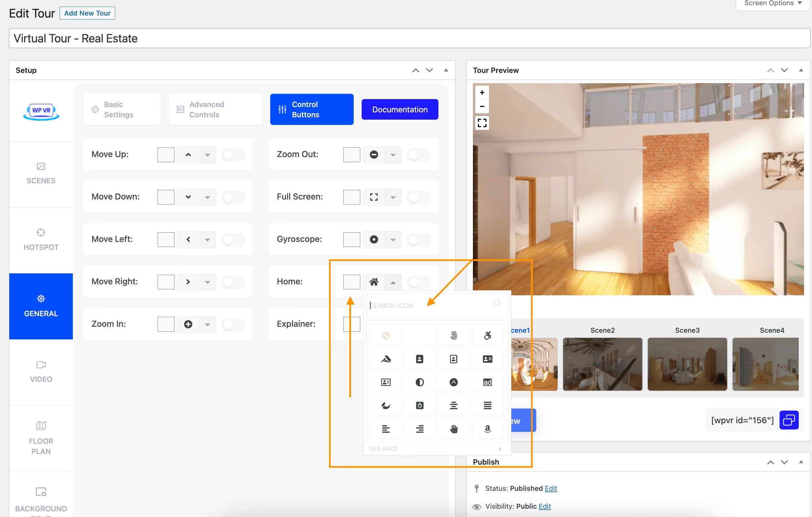Toggle the Full Screen control switch
Image resolution: width=812 pixels, height=517 pixels.
[419, 197]
